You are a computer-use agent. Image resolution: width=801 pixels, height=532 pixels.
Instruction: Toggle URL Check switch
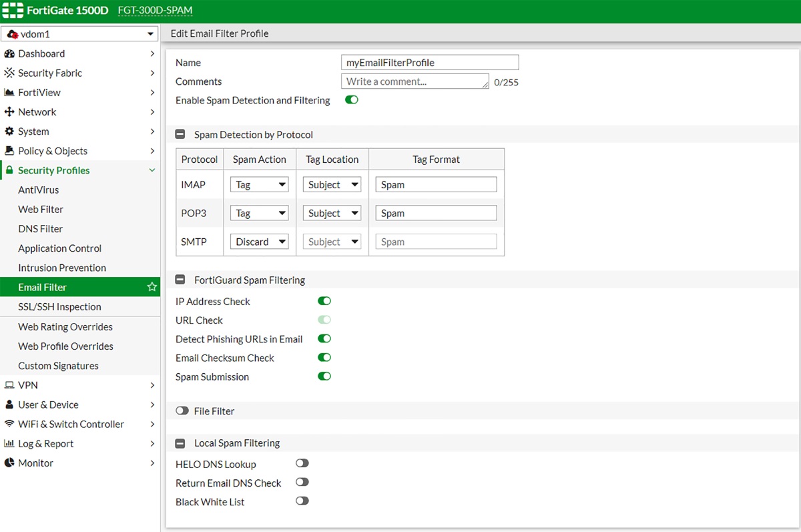click(324, 320)
